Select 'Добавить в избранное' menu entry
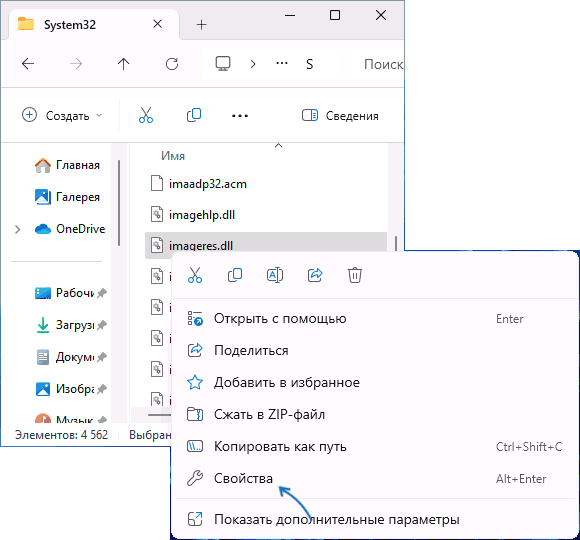The width and height of the screenshot is (580, 540). click(375, 382)
